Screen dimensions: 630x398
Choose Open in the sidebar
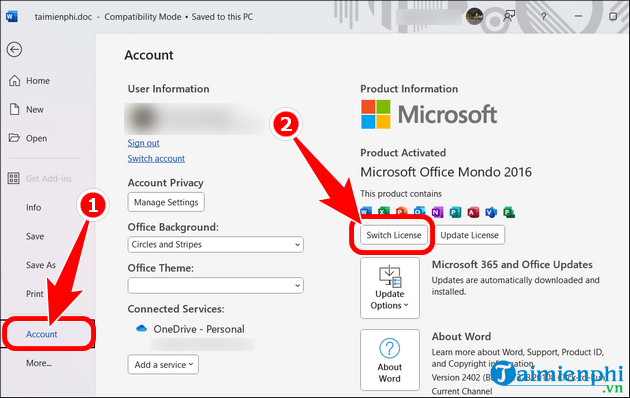(x=36, y=139)
